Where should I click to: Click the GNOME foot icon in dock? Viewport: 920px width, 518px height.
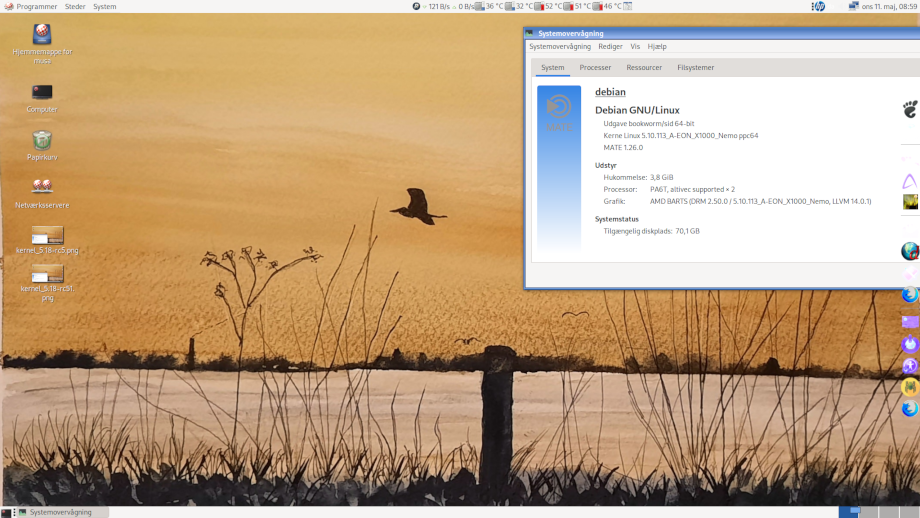909,109
